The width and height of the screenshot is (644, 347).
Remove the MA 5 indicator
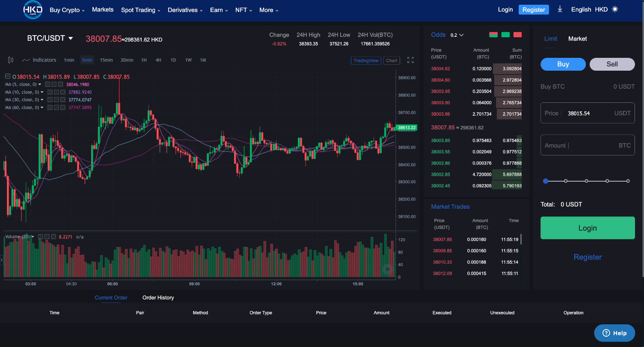click(61, 84)
